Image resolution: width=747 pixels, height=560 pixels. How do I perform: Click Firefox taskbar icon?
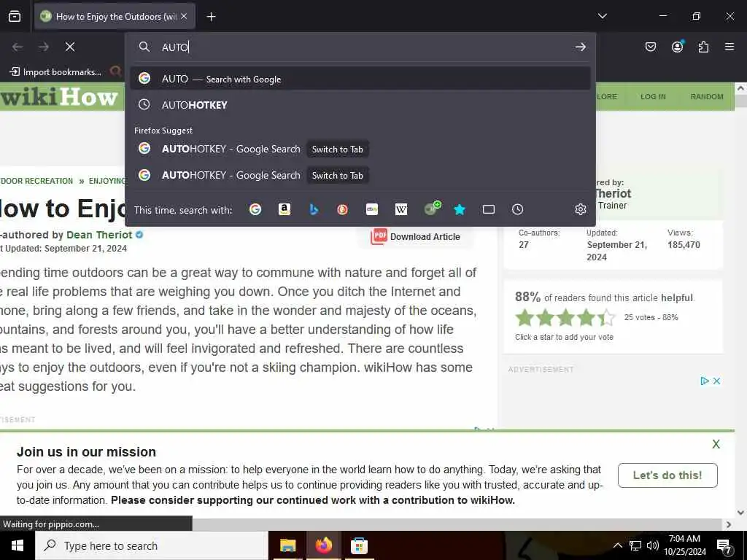click(323, 545)
